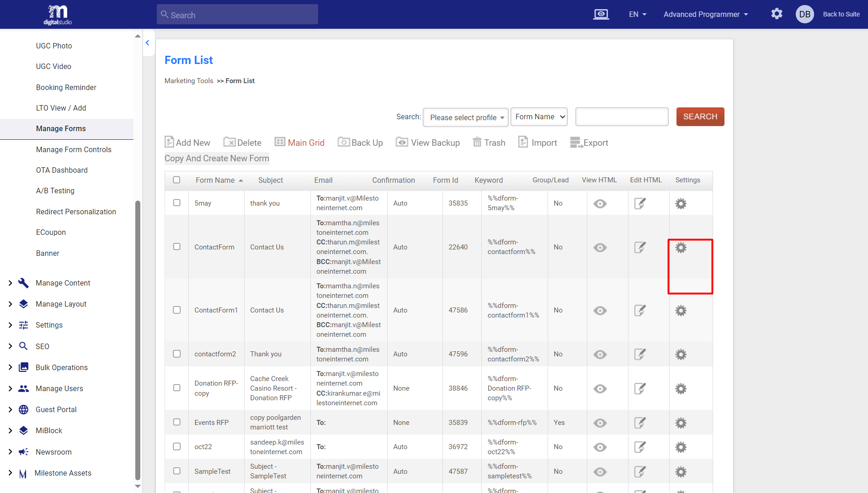868x493 pixels.
Task: Open Redirect Personalization menu item
Action: [76, 212]
